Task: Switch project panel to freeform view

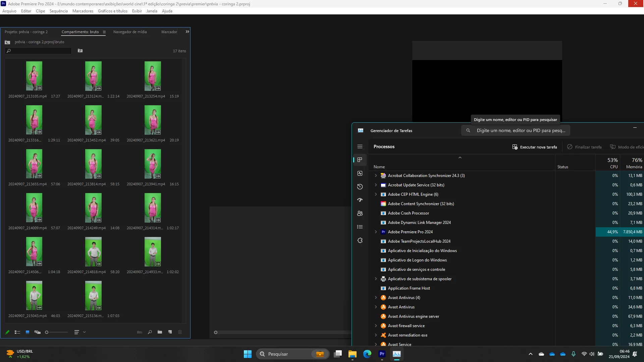Action: coord(38,332)
